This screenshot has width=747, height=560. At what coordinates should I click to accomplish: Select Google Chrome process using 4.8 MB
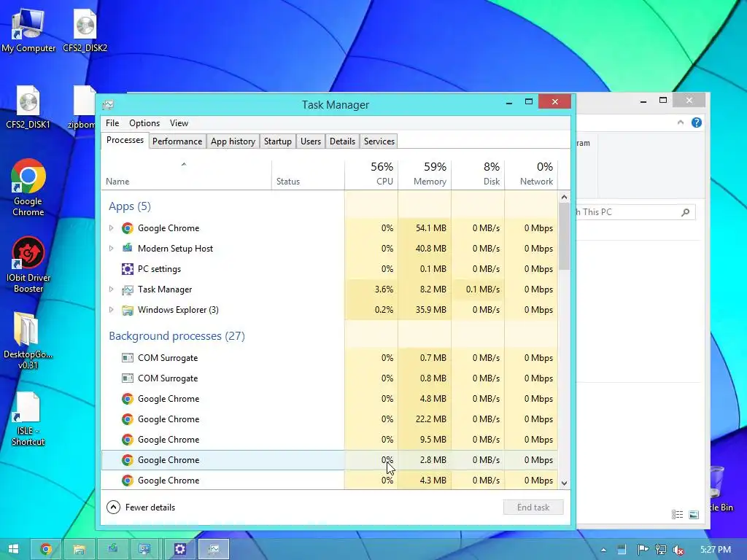point(329,399)
